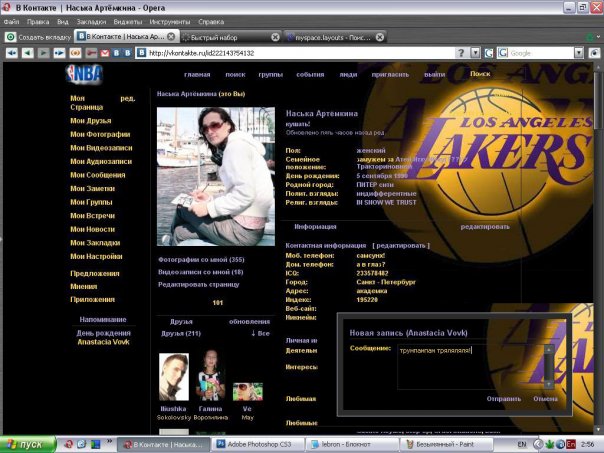Viewport: 604px width, 453px height.
Task: Open the Справка menu
Action: (211, 22)
